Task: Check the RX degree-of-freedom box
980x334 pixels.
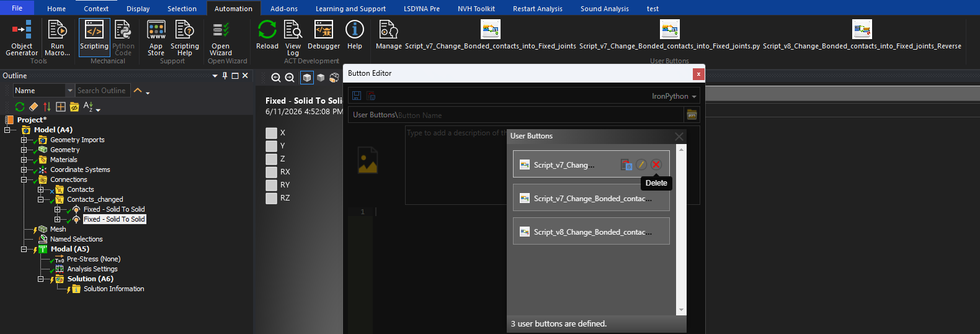Action: tap(271, 172)
